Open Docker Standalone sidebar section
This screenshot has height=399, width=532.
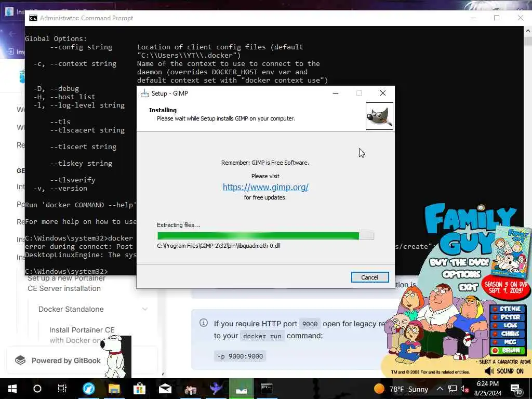pos(71,309)
